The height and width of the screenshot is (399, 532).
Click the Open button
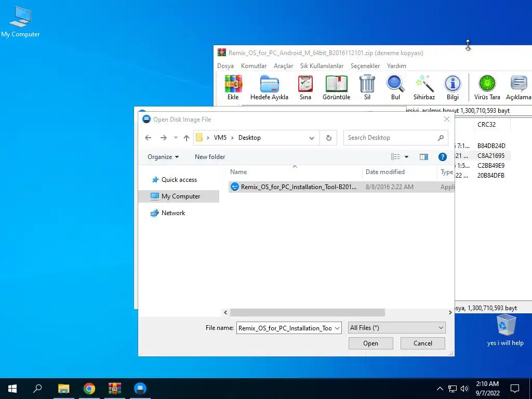pyautogui.click(x=370, y=343)
